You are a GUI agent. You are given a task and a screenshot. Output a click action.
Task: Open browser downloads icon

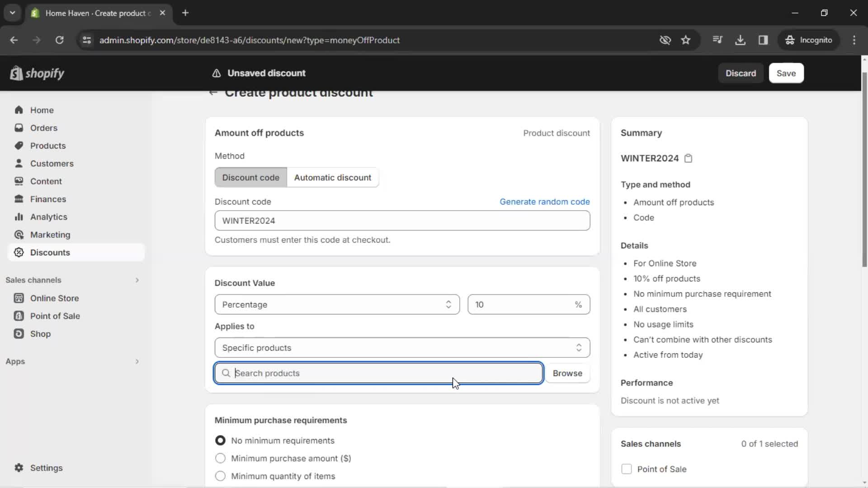[x=740, y=40]
